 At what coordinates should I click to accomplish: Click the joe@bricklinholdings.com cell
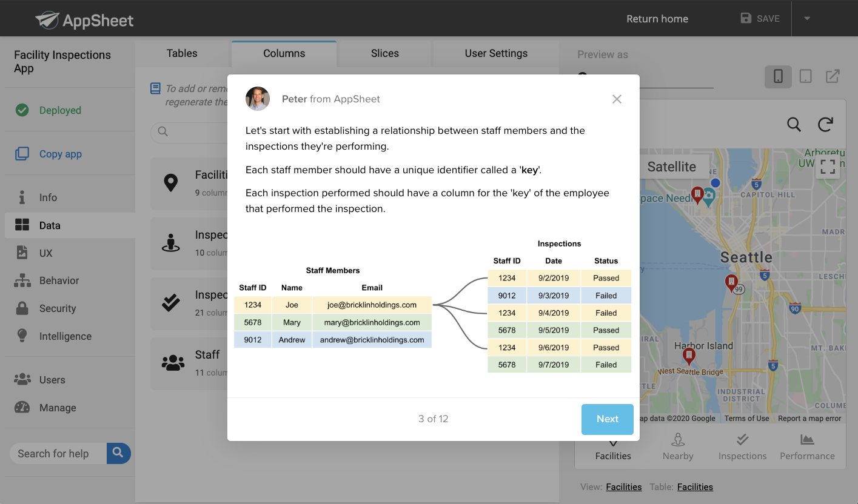372,305
